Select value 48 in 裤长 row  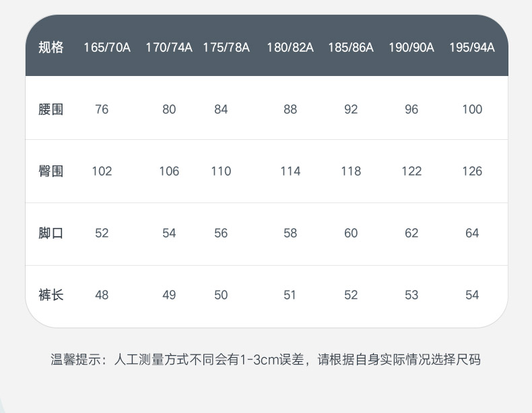(x=102, y=295)
